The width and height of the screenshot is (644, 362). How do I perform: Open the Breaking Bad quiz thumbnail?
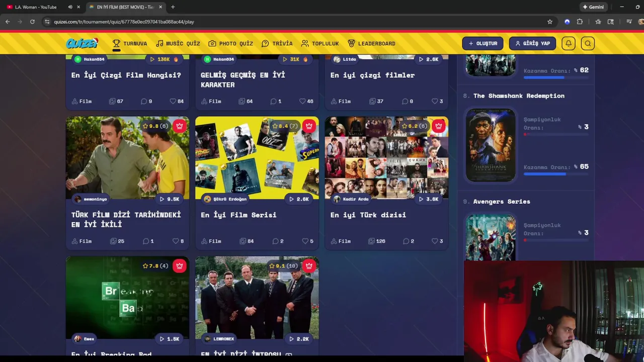(x=127, y=298)
